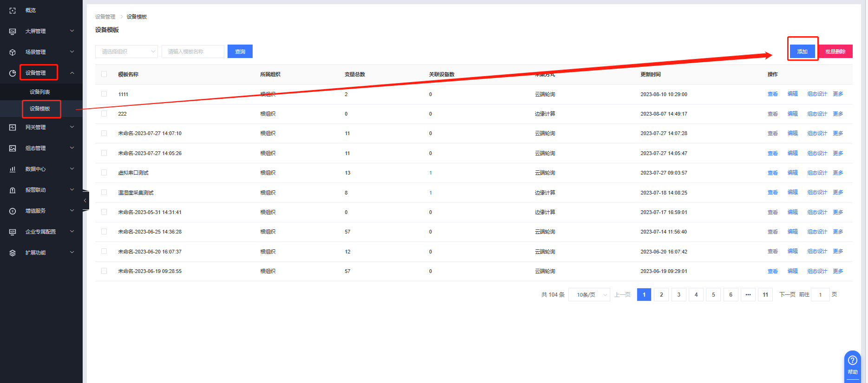Open the 10条/页 page size dropdown
The image size is (868, 383).
[x=589, y=295]
